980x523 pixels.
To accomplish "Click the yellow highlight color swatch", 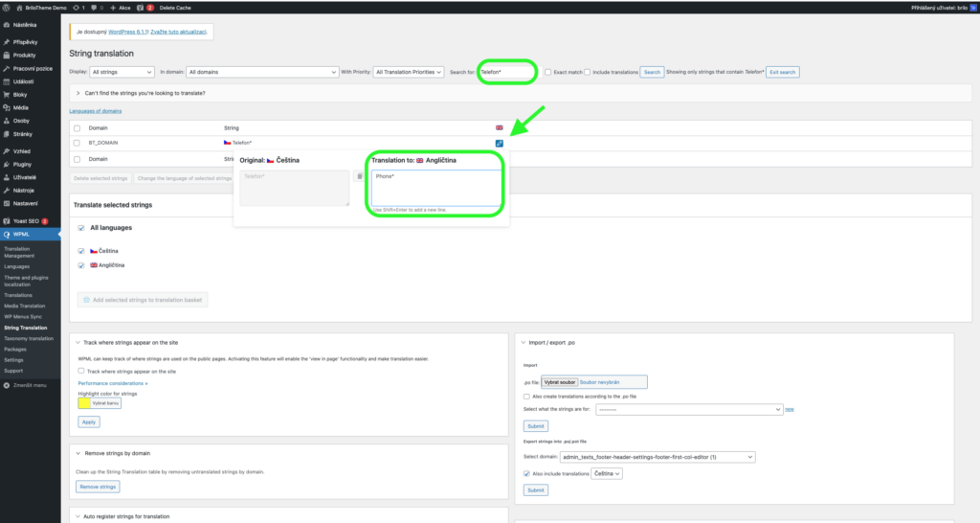I will [x=83, y=403].
